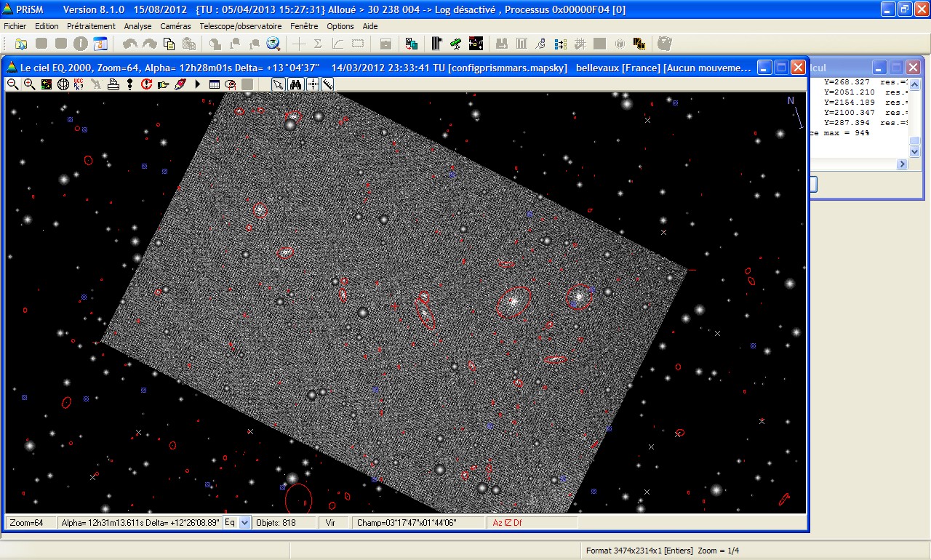The image size is (931, 560).
Task: Open the black sky-chart icon in main toolbar
Action: pyautogui.click(x=476, y=44)
